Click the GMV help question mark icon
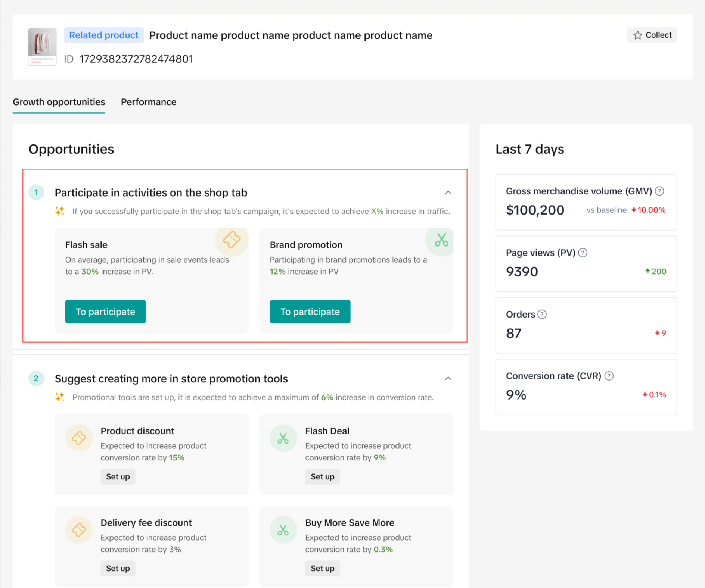Viewport: 705px width, 588px height. 659,191
